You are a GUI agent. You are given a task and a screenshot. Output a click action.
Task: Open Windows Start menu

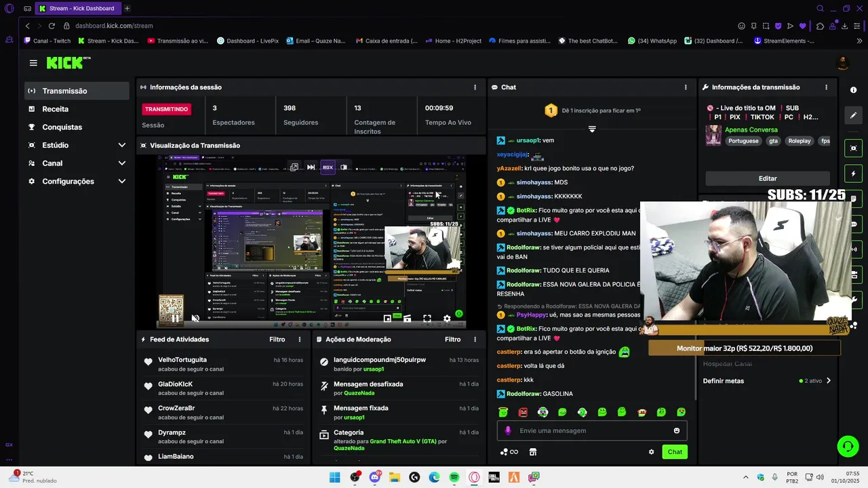(x=334, y=477)
